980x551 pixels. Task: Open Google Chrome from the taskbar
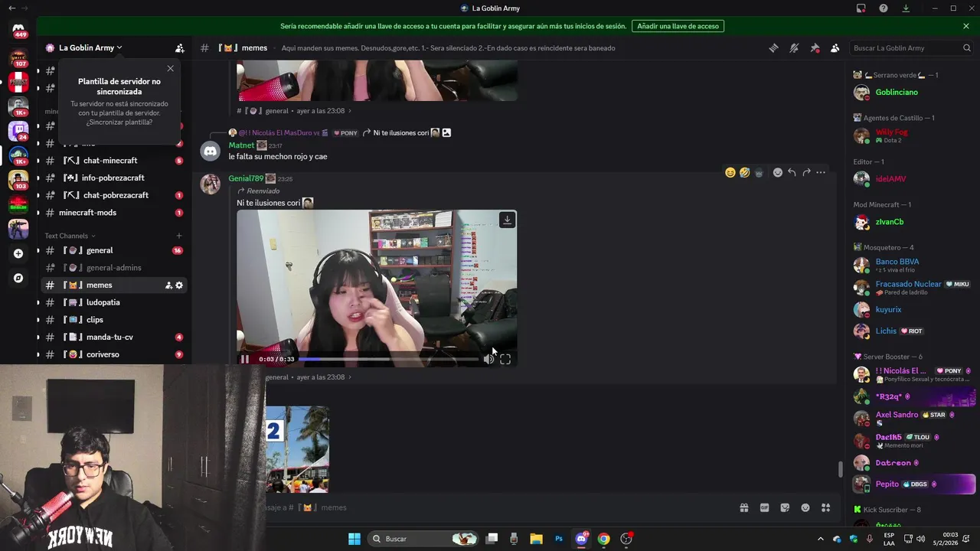[603, 539]
